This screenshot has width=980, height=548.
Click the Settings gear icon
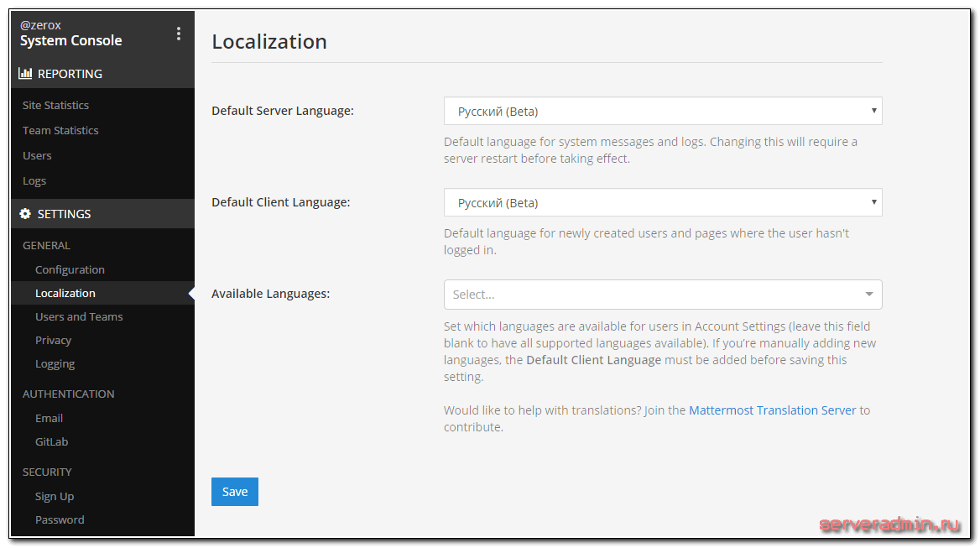[25, 214]
